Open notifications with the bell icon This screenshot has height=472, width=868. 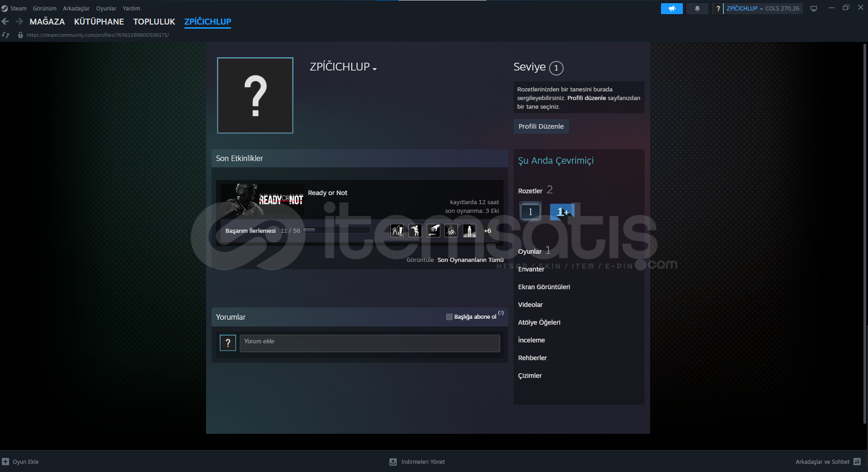click(697, 9)
